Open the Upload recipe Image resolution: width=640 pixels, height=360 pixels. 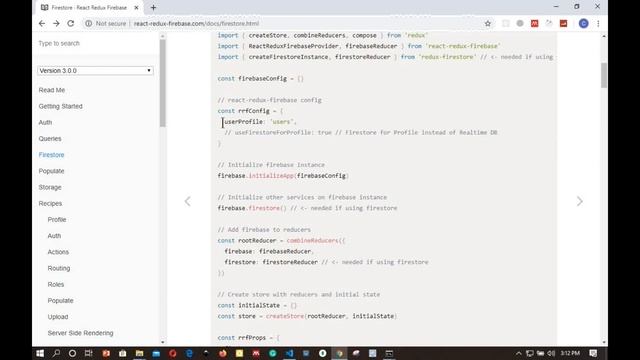58,317
